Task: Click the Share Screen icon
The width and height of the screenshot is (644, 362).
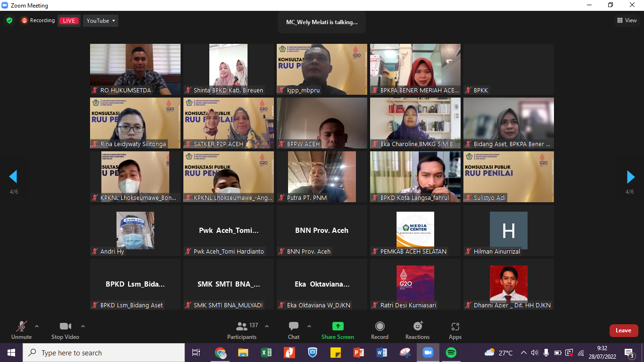Action: pyautogui.click(x=338, y=326)
